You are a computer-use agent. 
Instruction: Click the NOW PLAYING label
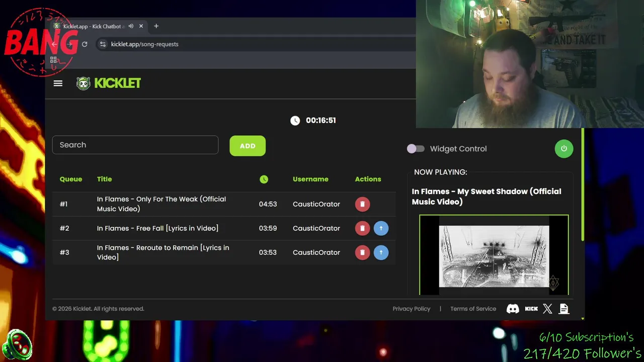click(x=440, y=172)
